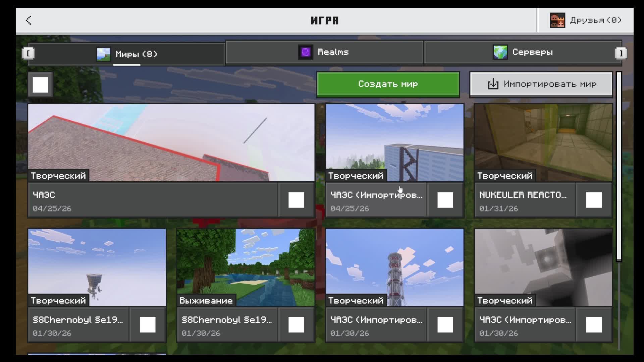Screen dimensions: 644x362
Task: Click the Worlds grass block icon
Action: point(103,54)
